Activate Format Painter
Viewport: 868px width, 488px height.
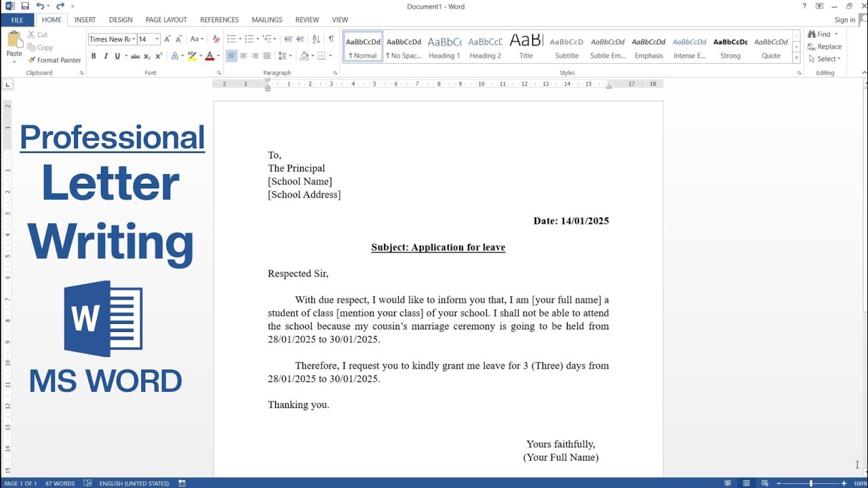pos(54,60)
